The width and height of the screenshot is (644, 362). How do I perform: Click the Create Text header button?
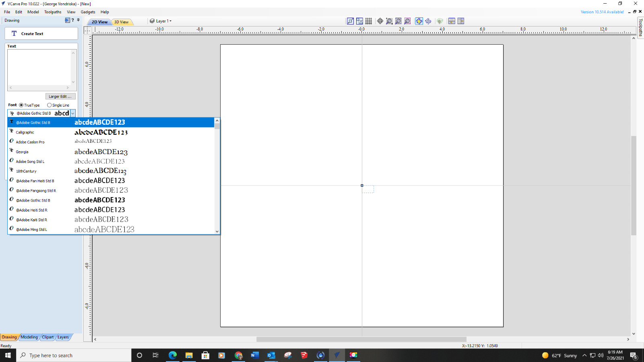[41, 33]
